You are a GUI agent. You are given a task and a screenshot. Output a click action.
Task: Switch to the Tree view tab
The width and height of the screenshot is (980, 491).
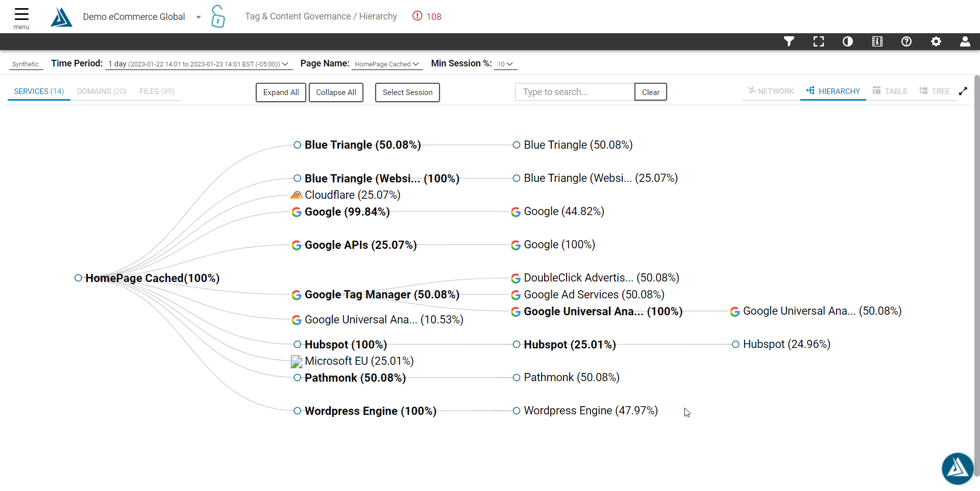pyautogui.click(x=935, y=91)
